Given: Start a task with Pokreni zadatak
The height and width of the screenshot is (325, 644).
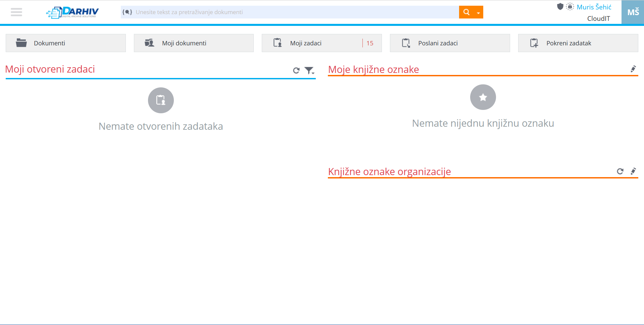Looking at the screenshot, I should (x=578, y=43).
